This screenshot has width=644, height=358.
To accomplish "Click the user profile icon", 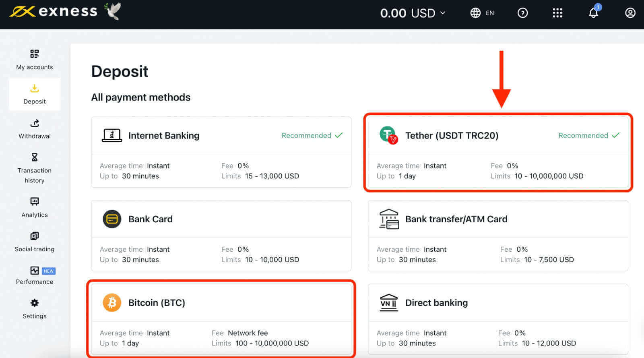I will [x=630, y=13].
